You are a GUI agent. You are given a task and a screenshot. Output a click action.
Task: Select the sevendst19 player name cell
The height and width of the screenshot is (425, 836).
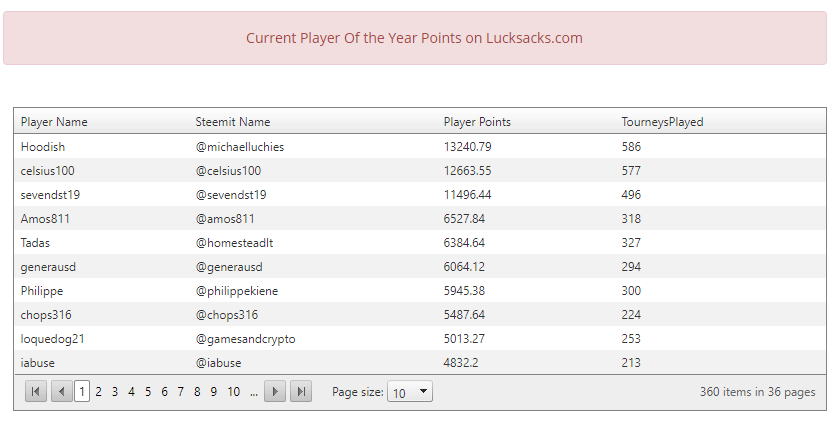point(50,195)
